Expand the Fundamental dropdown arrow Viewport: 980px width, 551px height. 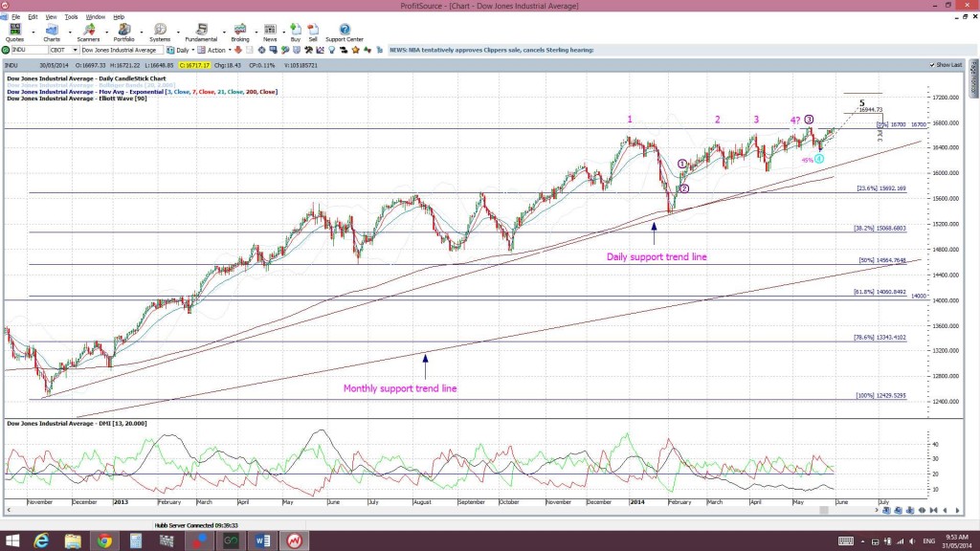point(224,32)
